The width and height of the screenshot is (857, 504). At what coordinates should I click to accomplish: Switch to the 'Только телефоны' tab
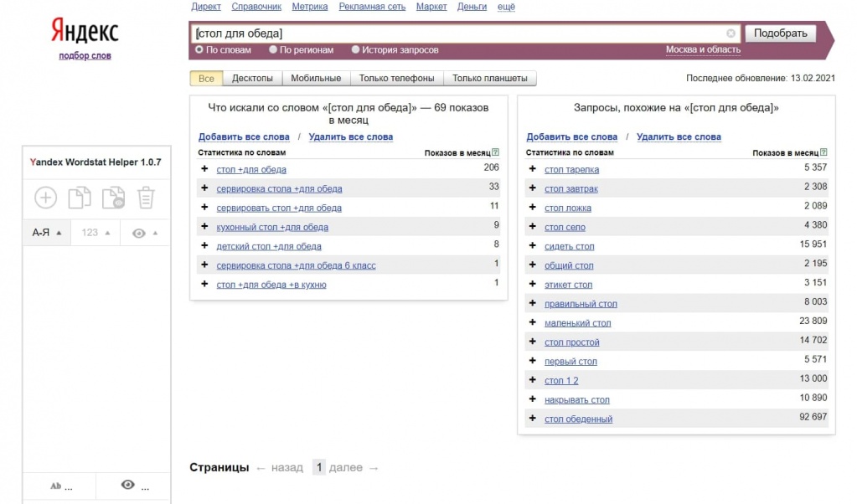[x=396, y=79]
